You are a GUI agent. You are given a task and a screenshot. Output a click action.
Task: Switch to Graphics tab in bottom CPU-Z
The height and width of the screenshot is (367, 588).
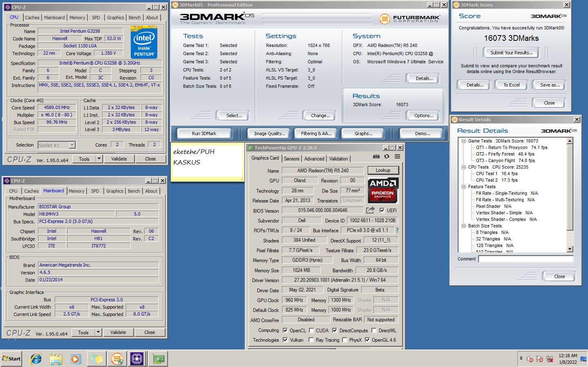tap(114, 191)
